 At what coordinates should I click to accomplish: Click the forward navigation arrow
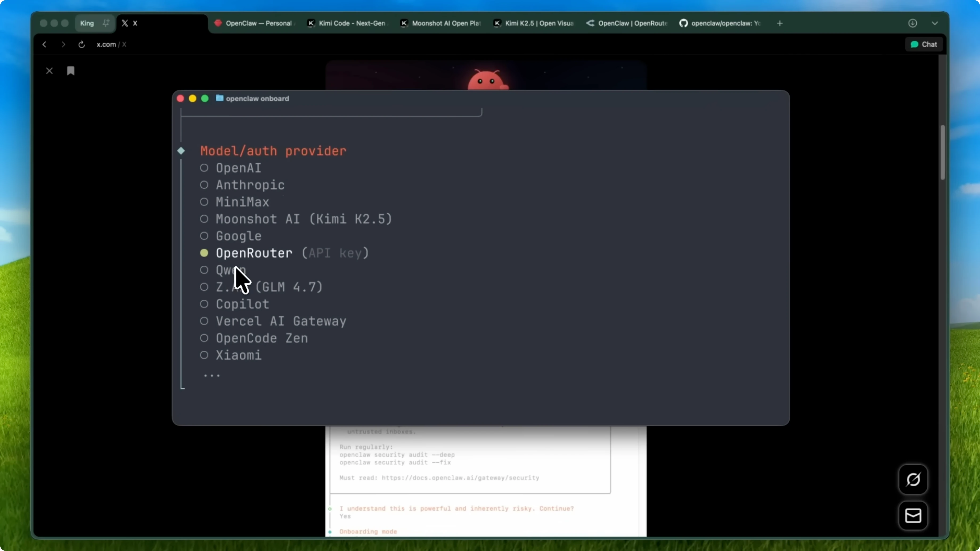coord(63,44)
